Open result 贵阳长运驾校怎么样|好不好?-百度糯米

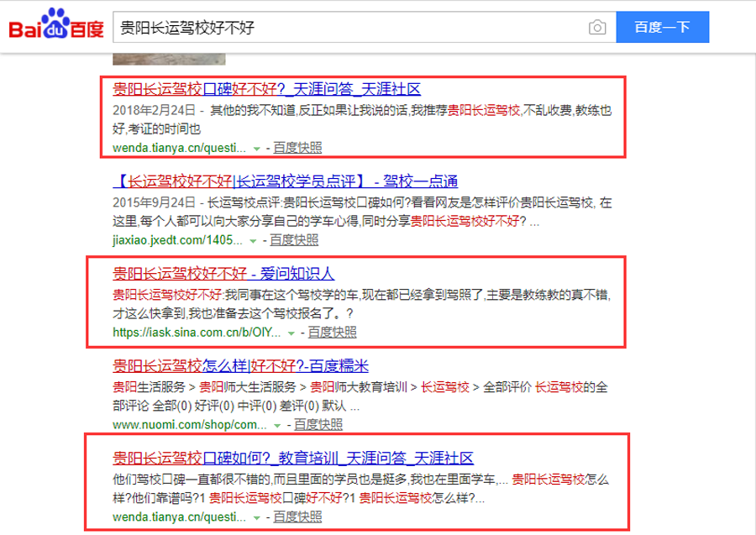pyautogui.click(x=240, y=366)
